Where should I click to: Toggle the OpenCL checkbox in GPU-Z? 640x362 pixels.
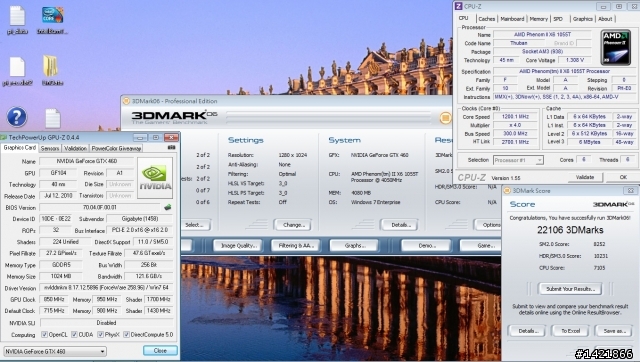point(44,335)
